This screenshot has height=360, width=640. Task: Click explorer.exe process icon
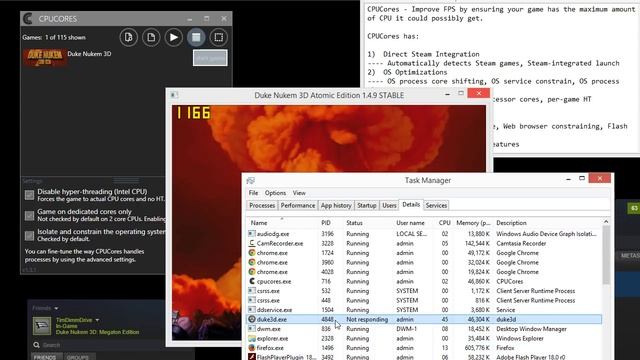click(252, 338)
